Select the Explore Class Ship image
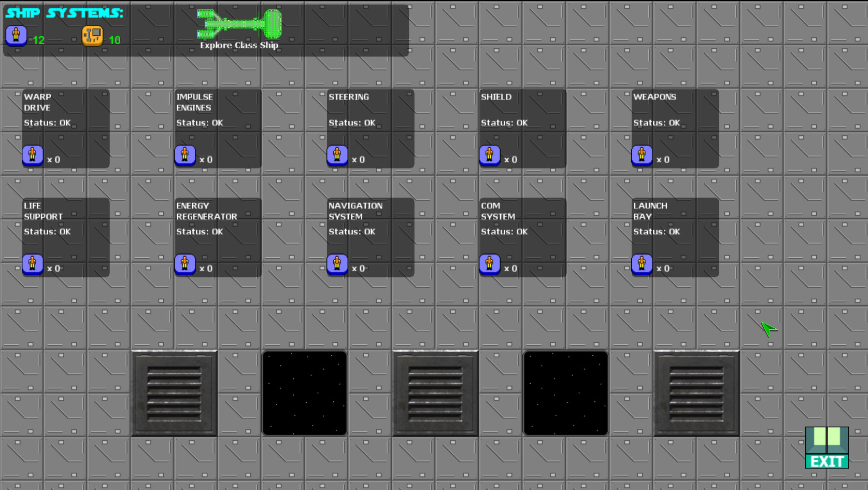This screenshot has width=868, height=490. pyautogui.click(x=239, y=23)
